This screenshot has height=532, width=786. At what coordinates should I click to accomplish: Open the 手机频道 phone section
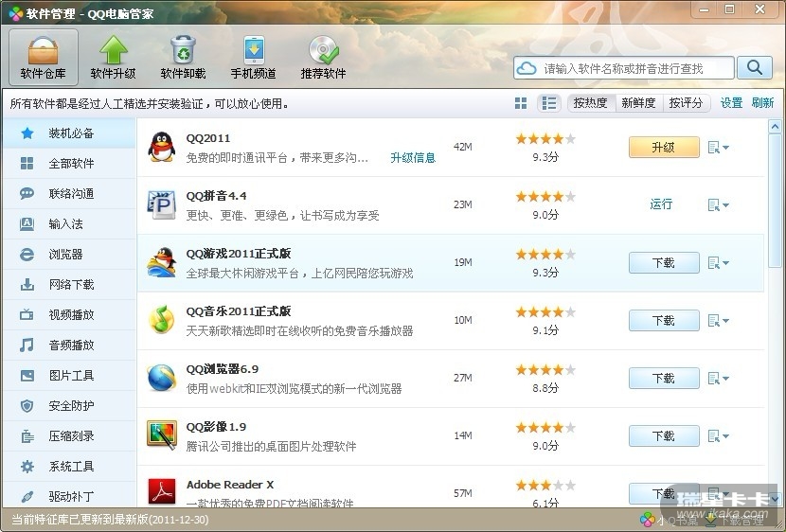[x=253, y=57]
